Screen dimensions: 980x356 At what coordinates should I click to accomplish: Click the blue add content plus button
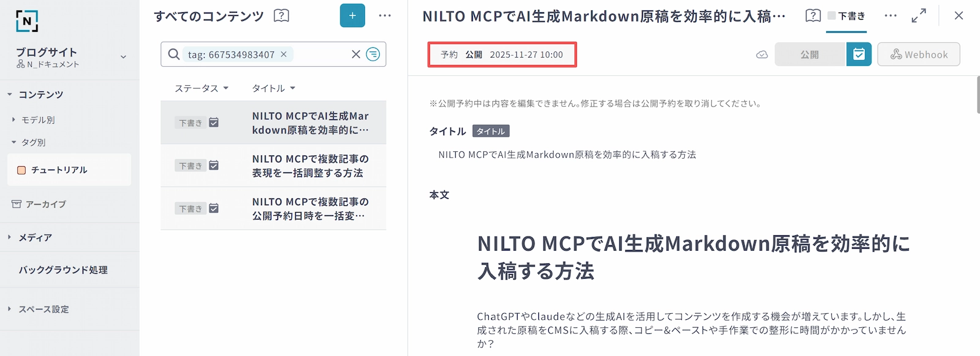tap(352, 16)
